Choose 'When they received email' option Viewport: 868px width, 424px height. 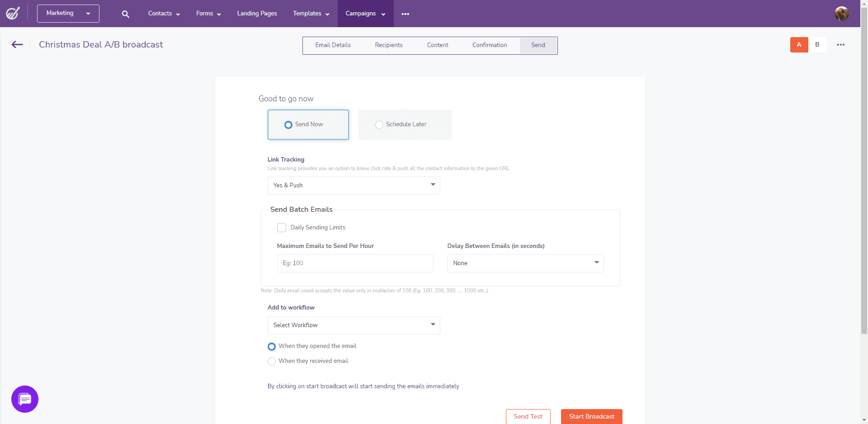[x=271, y=361]
